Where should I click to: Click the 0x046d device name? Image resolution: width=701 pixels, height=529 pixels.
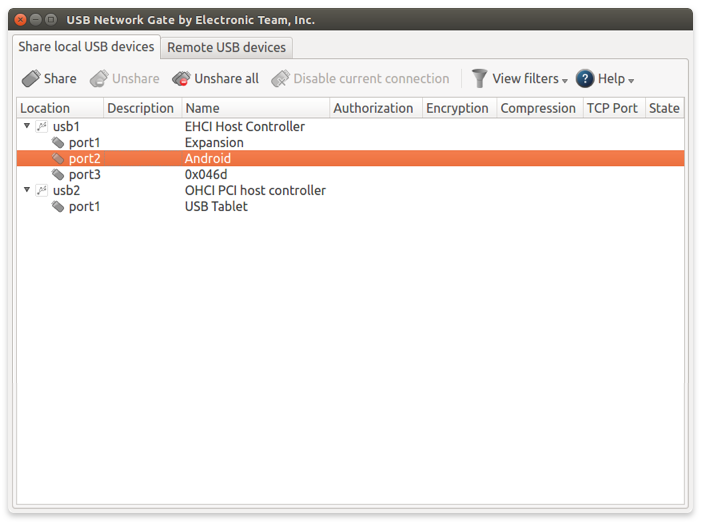[x=206, y=174]
